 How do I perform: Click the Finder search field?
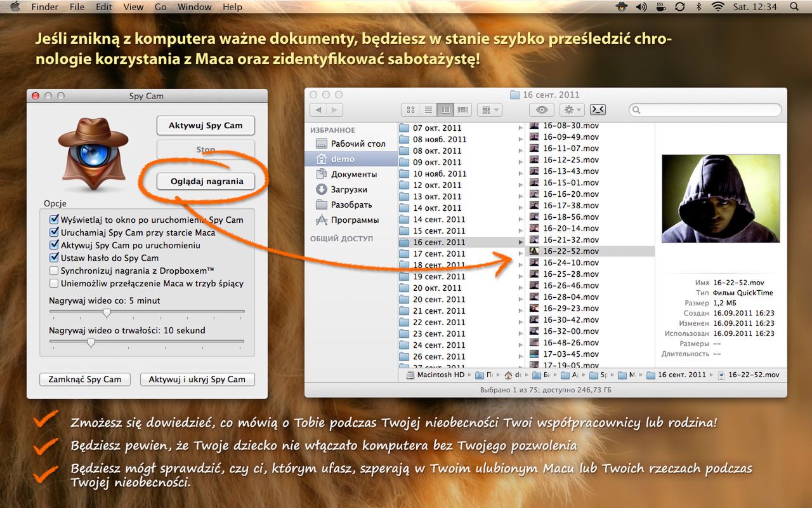coord(705,110)
